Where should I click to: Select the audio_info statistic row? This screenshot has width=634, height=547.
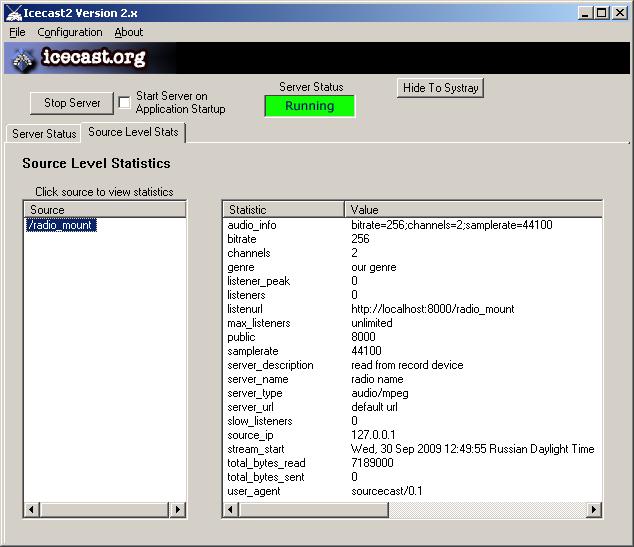(x=412, y=225)
